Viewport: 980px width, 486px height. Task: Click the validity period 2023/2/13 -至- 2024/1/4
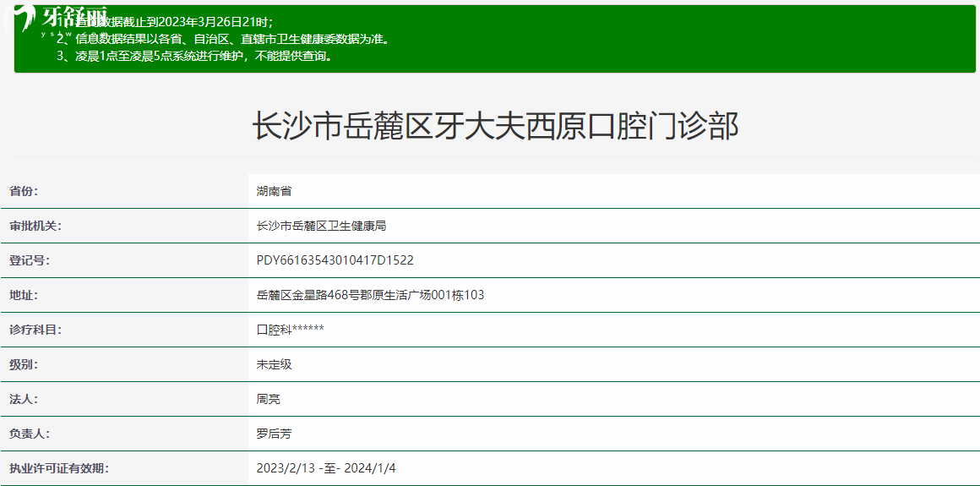click(325, 468)
